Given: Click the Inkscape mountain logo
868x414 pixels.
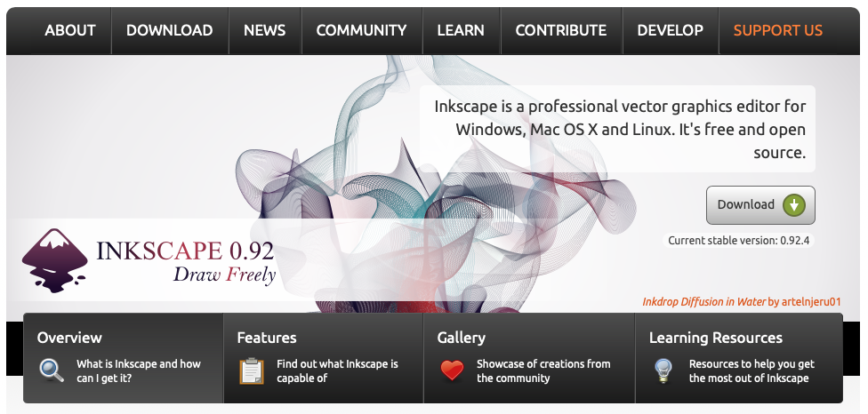Looking at the screenshot, I should pyautogui.click(x=55, y=260).
